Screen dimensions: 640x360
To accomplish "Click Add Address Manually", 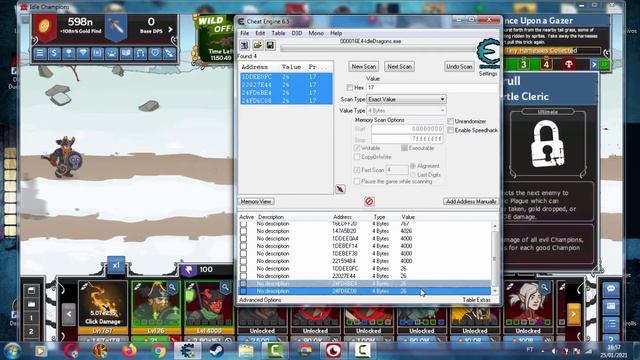I will (x=471, y=202).
